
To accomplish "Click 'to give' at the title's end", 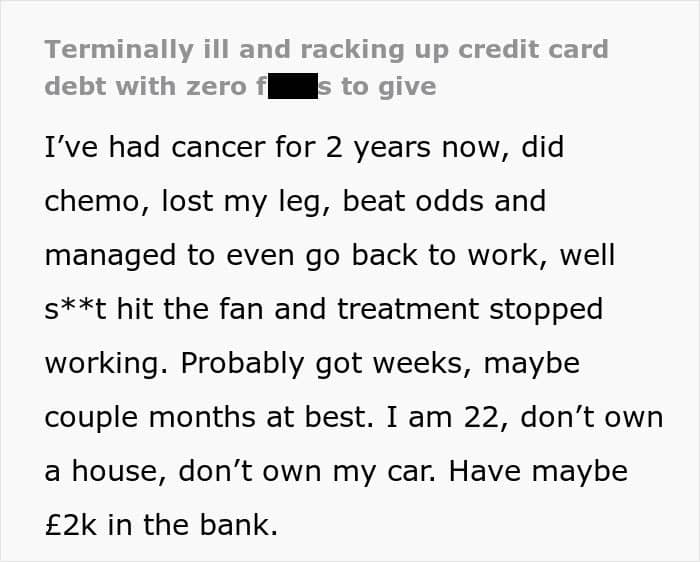I will [x=389, y=87].
